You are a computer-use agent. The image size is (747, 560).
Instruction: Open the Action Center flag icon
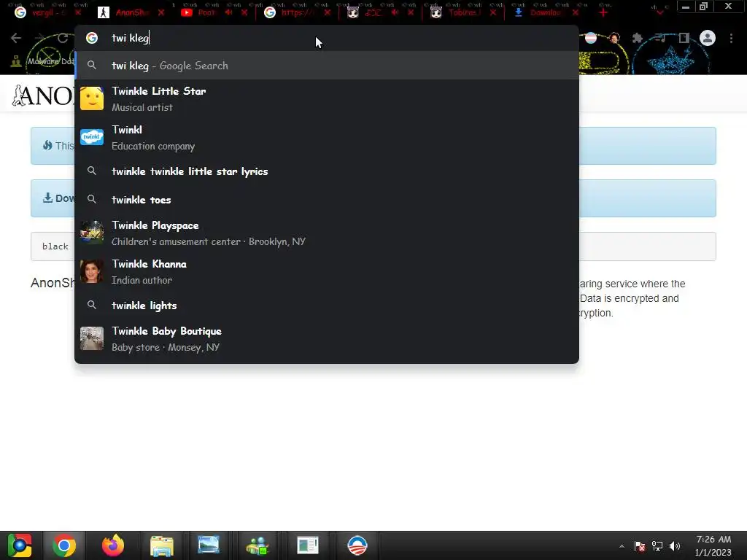tap(640, 546)
